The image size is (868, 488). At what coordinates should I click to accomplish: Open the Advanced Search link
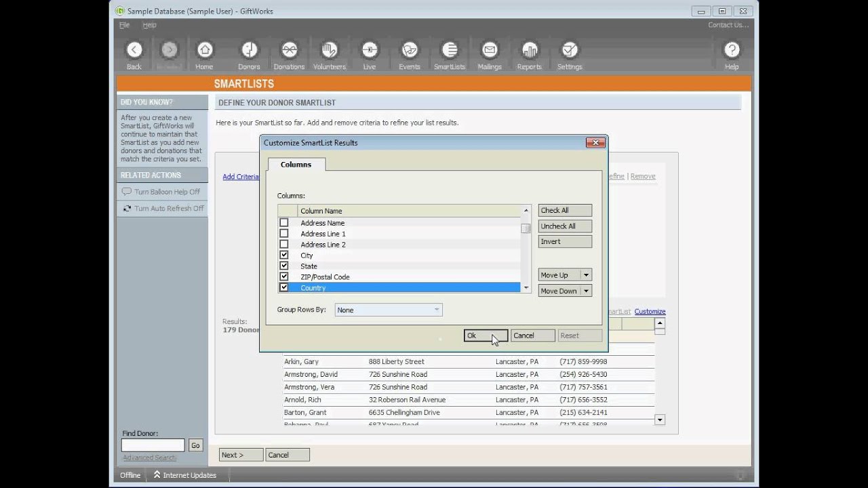point(149,457)
